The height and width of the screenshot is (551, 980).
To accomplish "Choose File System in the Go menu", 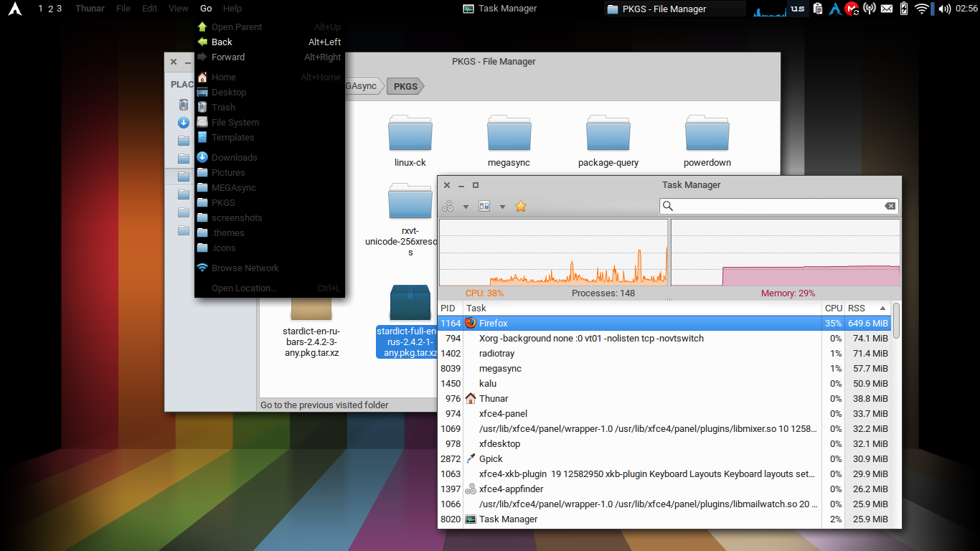I will 270,123.
